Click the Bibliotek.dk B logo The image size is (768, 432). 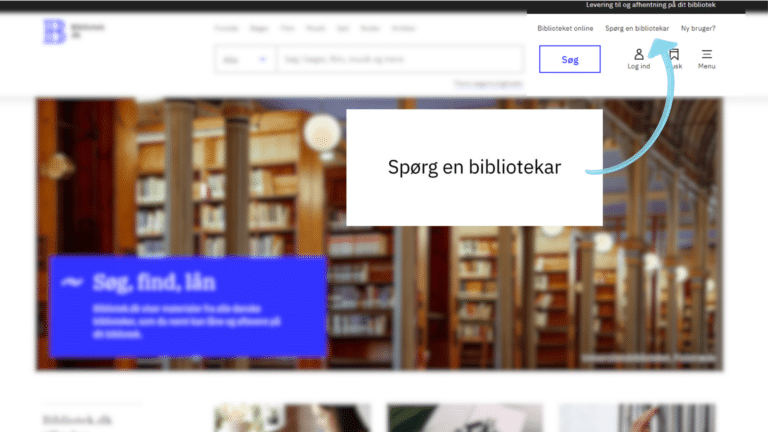[54, 31]
